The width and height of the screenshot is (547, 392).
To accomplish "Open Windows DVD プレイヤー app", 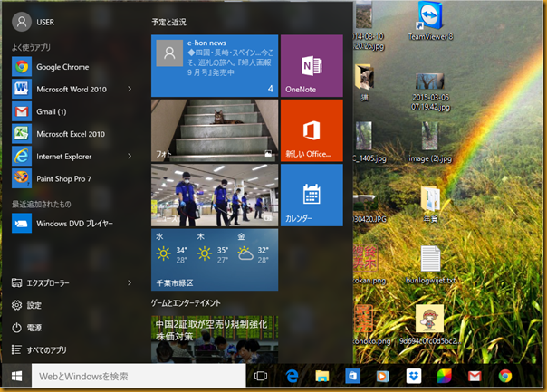I will pyautogui.click(x=72, y=224).
